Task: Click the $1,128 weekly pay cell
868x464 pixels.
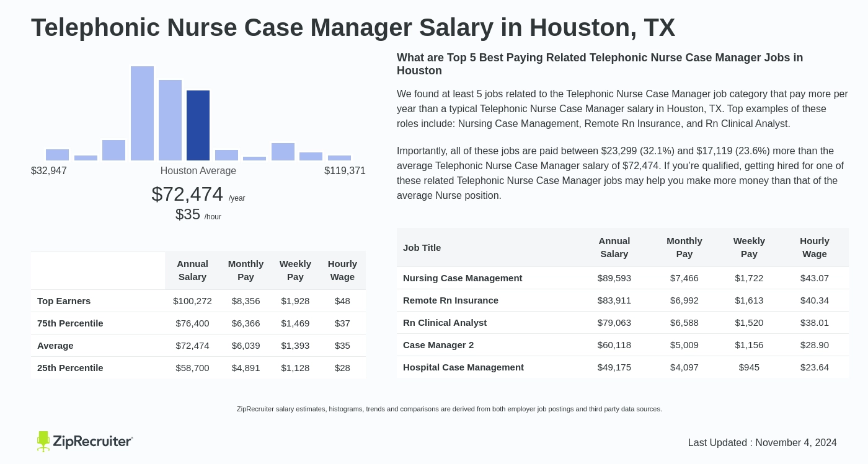Action: [x=295, y=367]
